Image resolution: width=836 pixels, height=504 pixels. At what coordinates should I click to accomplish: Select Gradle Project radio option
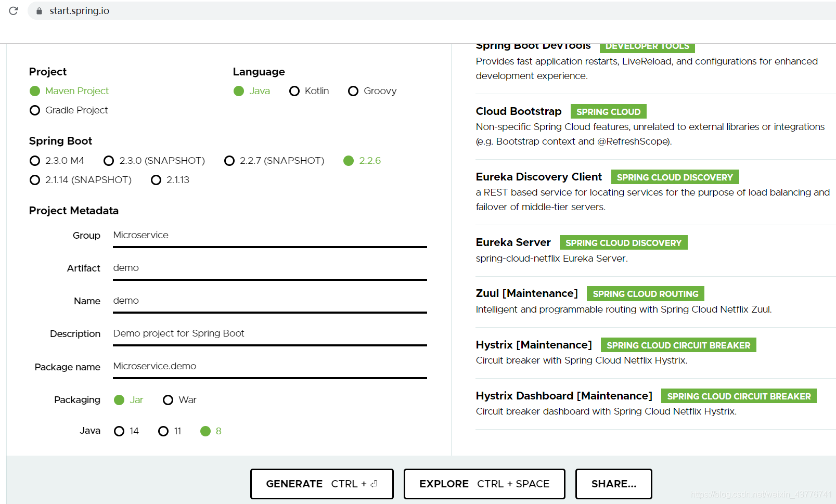click(x=69, y=110)
